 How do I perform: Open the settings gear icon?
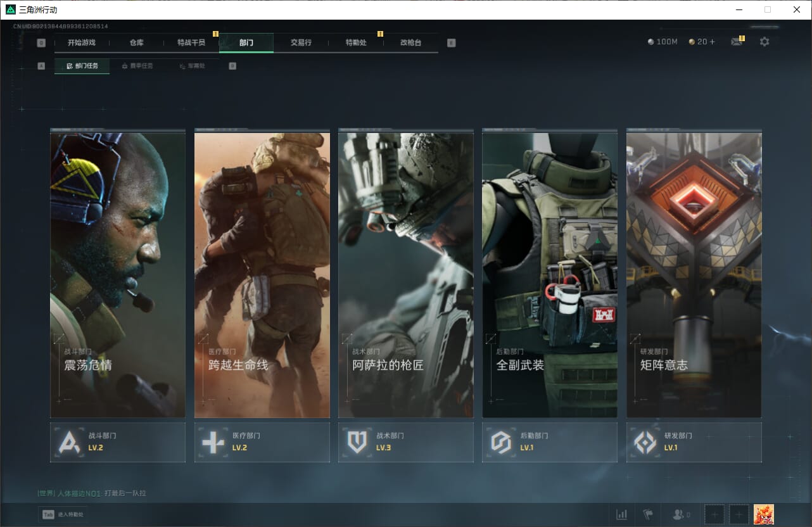764,42
